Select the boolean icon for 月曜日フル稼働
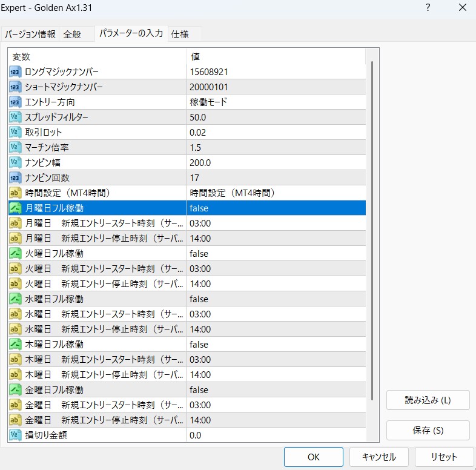 pyautogui.click(x=16, y=208)
